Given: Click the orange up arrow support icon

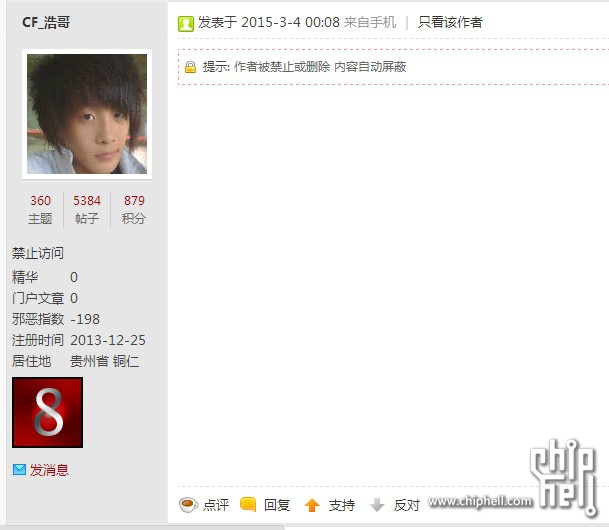Looking at the screenshot, I should (x=312, y=505).
